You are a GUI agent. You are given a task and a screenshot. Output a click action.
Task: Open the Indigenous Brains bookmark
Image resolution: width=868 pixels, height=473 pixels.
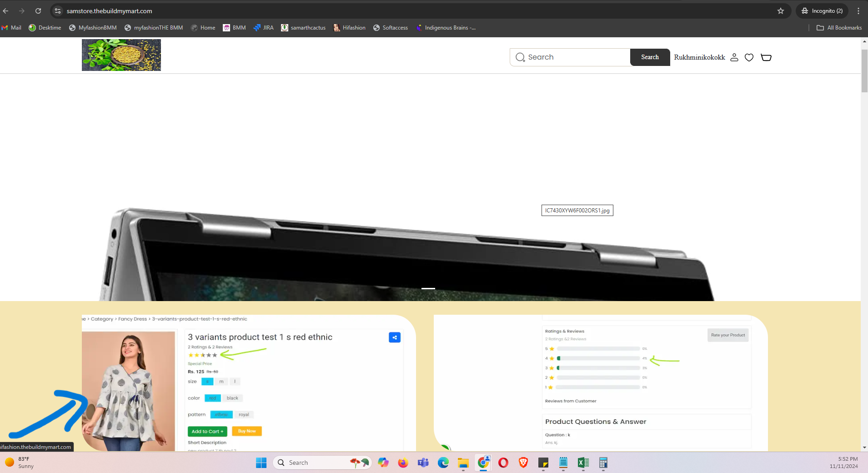tap(446, 28)
